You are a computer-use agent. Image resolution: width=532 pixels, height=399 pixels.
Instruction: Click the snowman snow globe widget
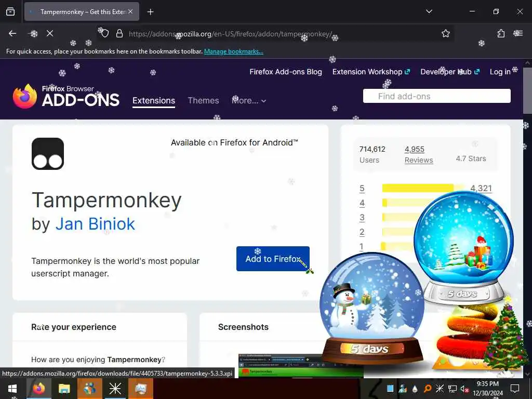(372, 307)
